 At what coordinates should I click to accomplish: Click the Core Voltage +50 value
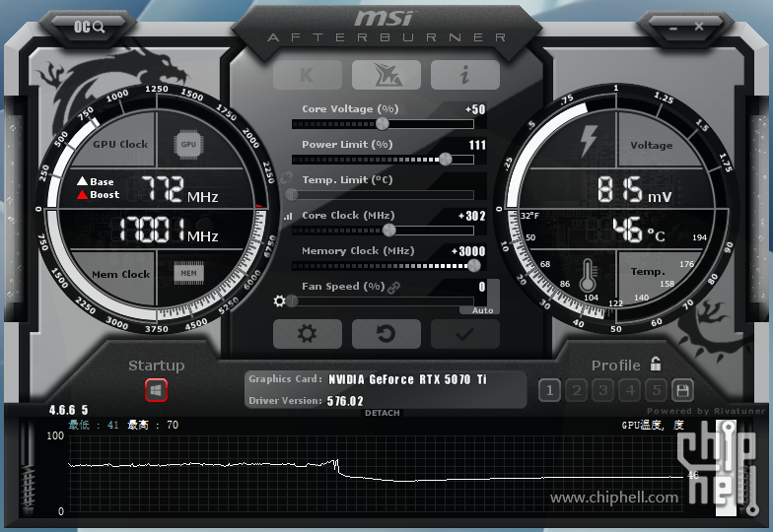pyautogui.click(x=475, y=109)
